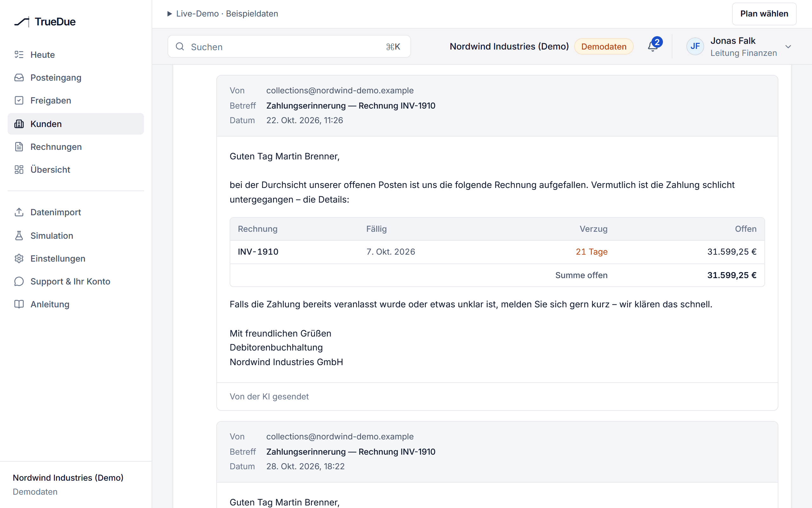The height and width of the screenshot is (508, 812).
Task: Click the JF avatar circle
Action: coord(695,46)
